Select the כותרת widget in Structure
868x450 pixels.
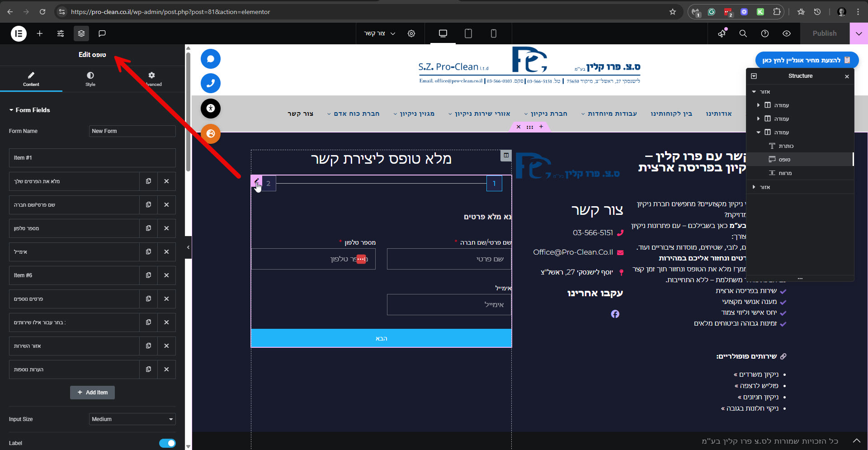pos(800,146)
